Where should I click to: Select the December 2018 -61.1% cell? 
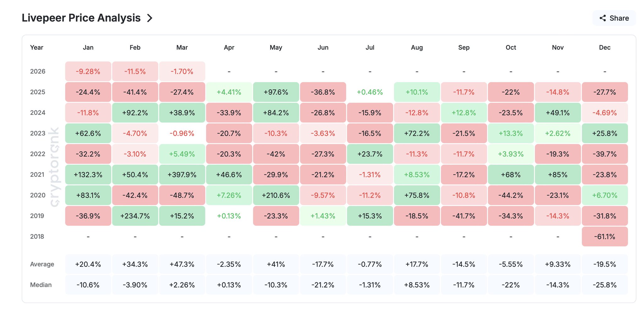605,237
